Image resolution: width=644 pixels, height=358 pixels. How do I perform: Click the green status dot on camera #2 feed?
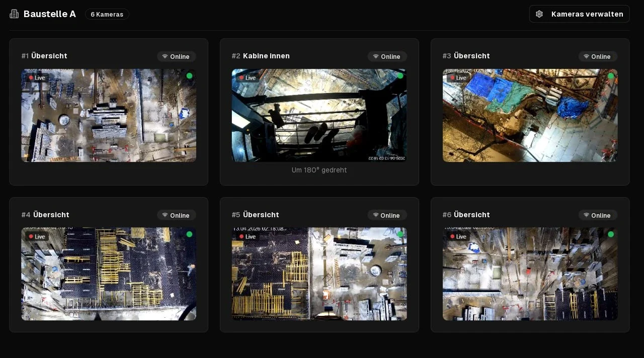[x=400, y=76]
